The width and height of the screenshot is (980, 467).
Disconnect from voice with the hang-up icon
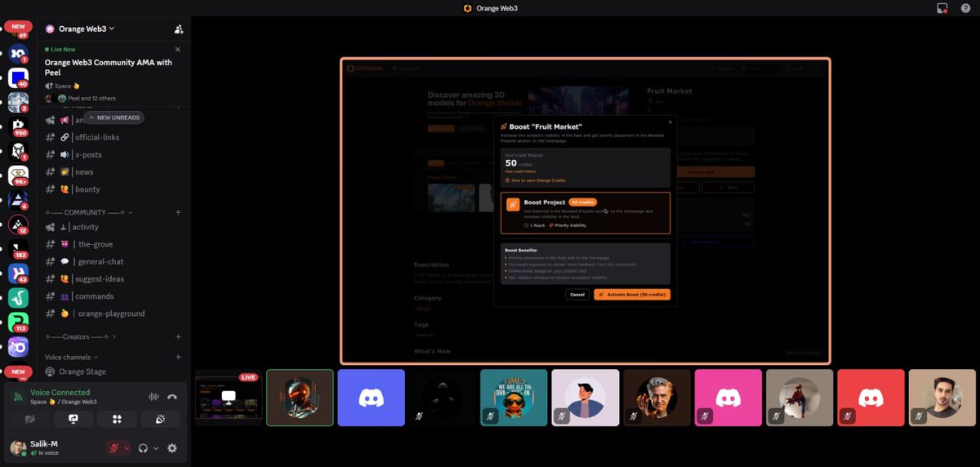click(172, 397)
